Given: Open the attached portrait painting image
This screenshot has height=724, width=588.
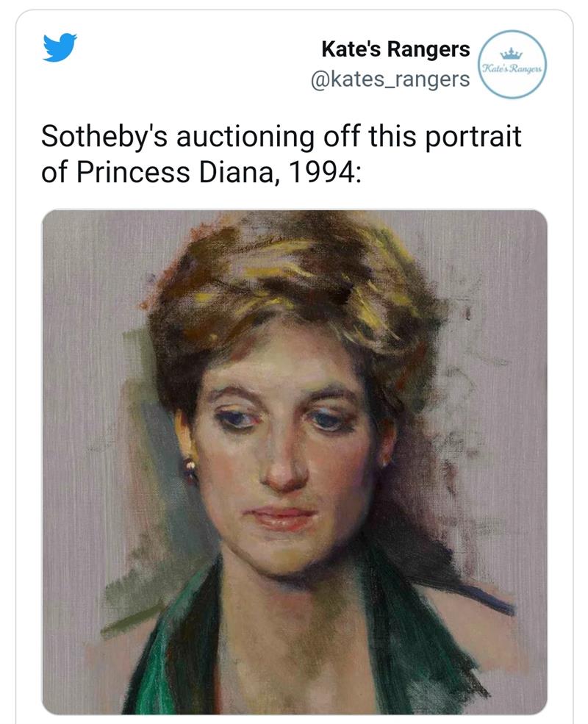Looking at the screenshot, I should [x=295, y=462].
